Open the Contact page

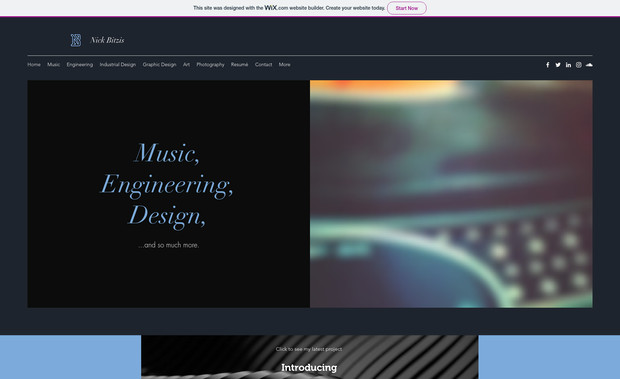coord(263,64)
